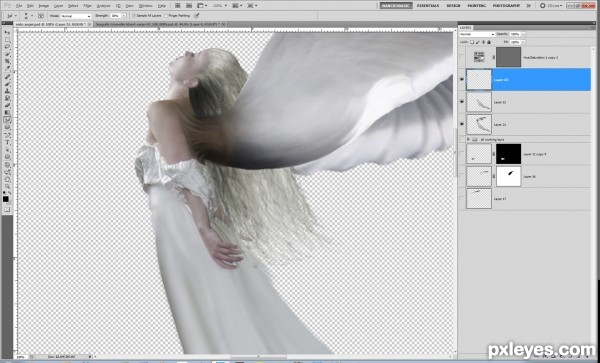
Task: Switch to DESIGN workspace
Action: point(453,6)
